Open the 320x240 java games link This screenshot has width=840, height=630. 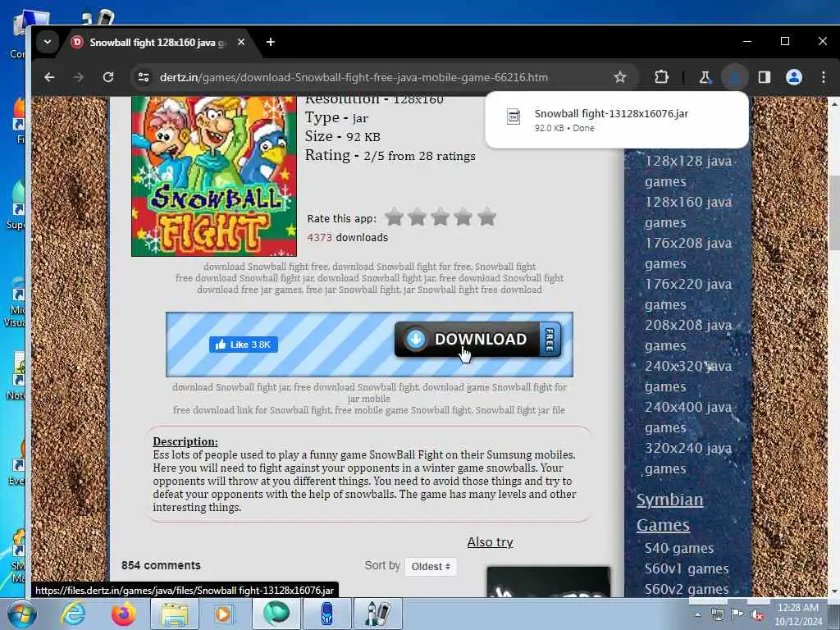point(688,458)
